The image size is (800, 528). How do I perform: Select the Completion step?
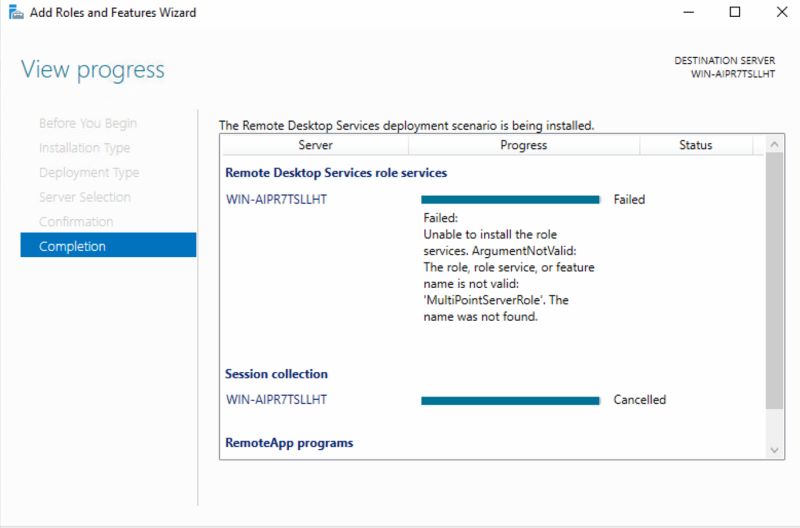[x=108, y=245]
